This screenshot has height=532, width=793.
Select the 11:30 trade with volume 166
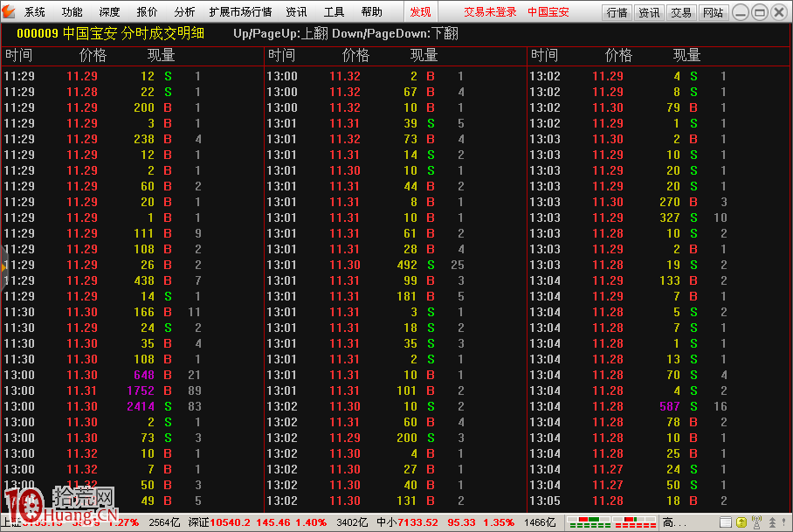(133, 312)
